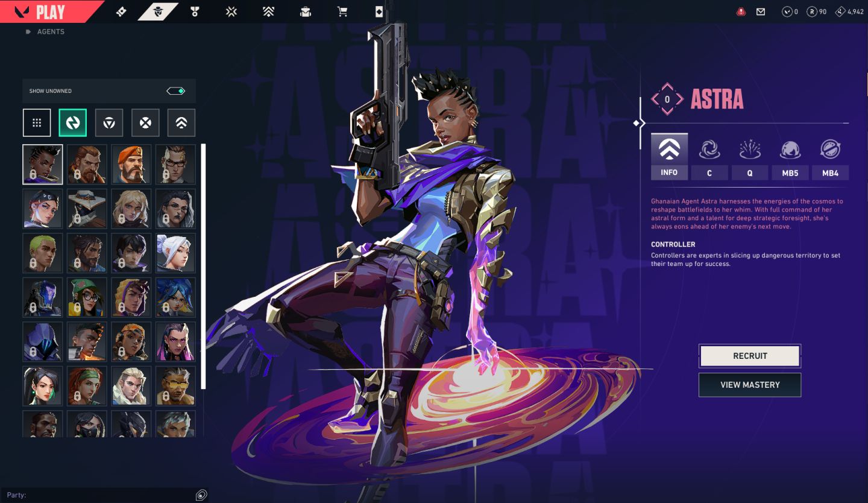
Task: Select Deadlock portrait with blonde hair
Action: coord(131,209)
